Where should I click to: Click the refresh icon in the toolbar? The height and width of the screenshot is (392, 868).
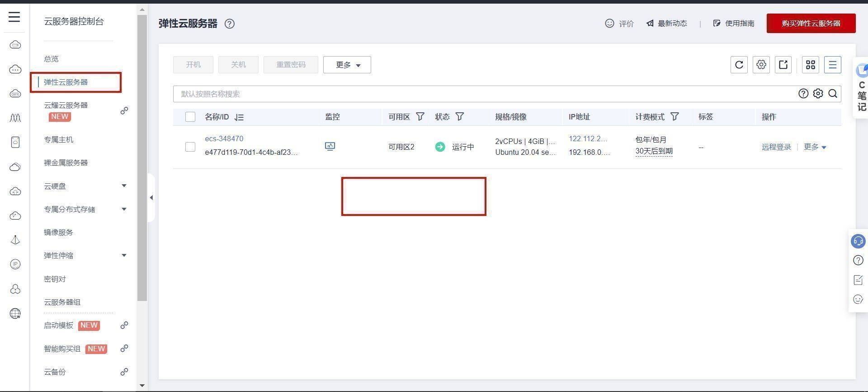click(x=739, y=65)
